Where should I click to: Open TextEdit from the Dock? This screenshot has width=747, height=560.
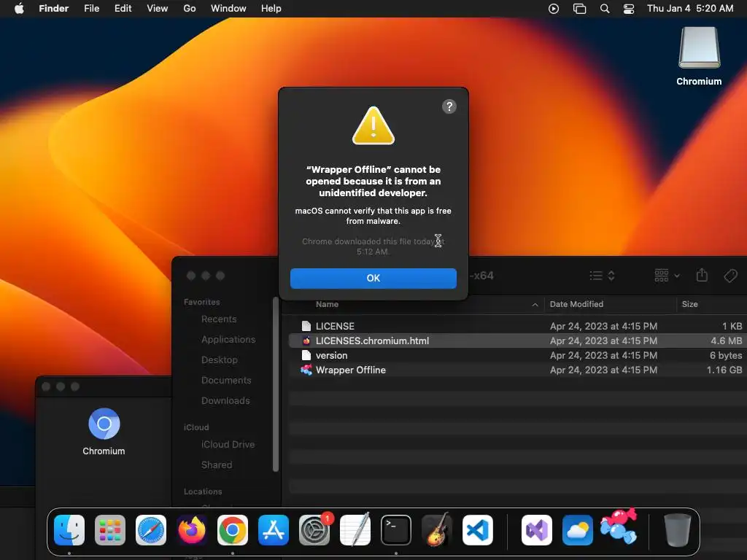click(x=355, y=530)
